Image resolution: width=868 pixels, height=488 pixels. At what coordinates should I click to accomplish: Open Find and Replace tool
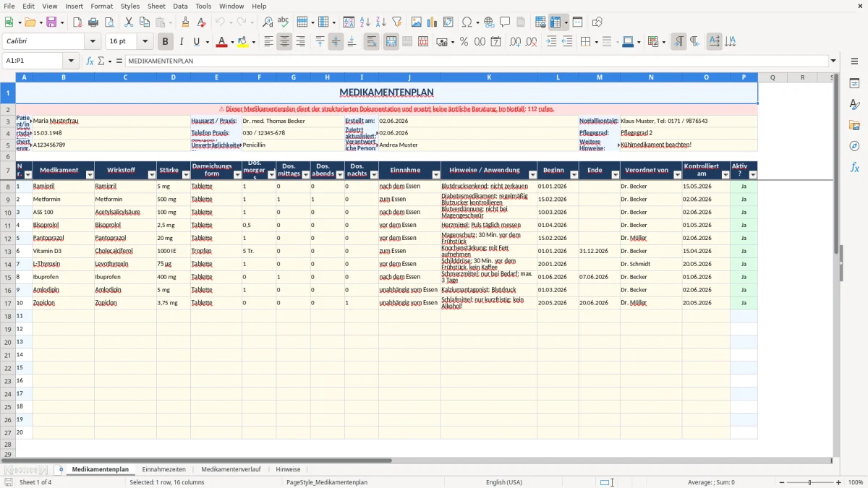click(268, 22)
